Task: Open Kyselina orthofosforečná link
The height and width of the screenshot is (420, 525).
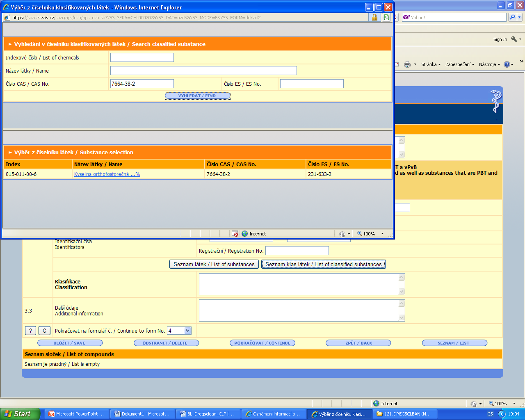Action: point(107,174)
